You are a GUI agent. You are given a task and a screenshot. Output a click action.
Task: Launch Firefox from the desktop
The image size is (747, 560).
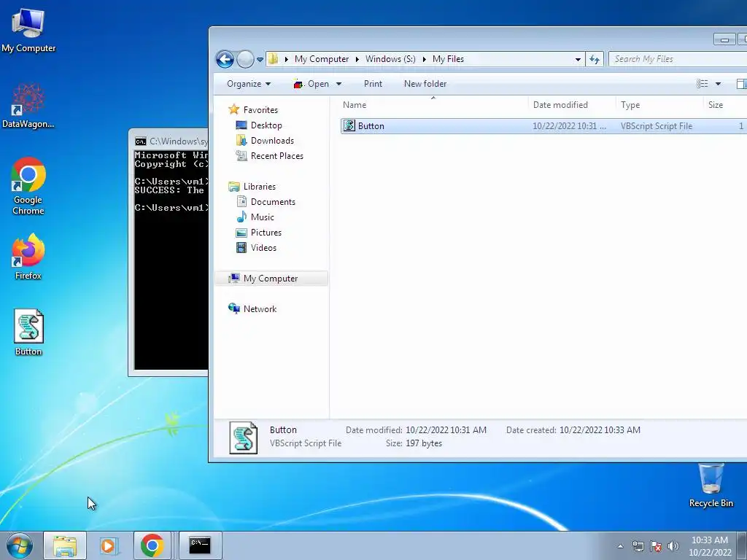[x=28, y=256]
